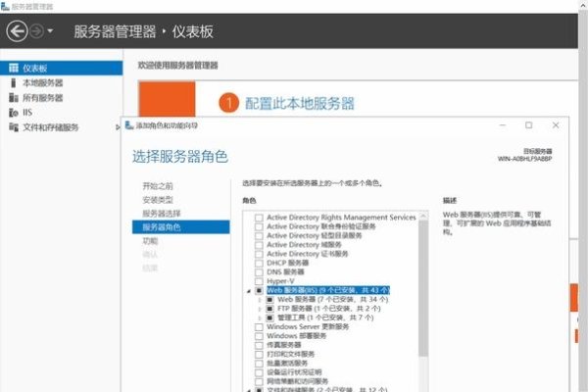Collapse the Web 服务器(IIS) tree node

point(249,291)
